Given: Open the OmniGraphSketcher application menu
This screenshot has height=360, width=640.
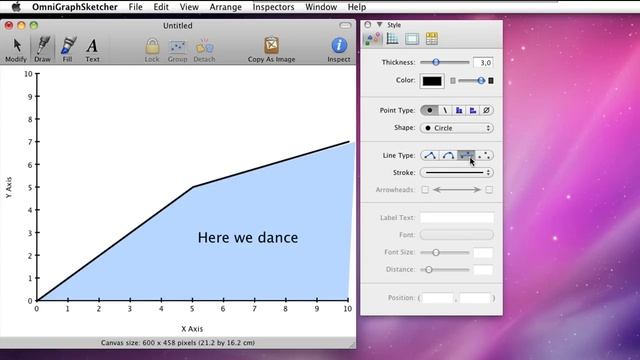Looking at the screenshot, I should [75, 7].
